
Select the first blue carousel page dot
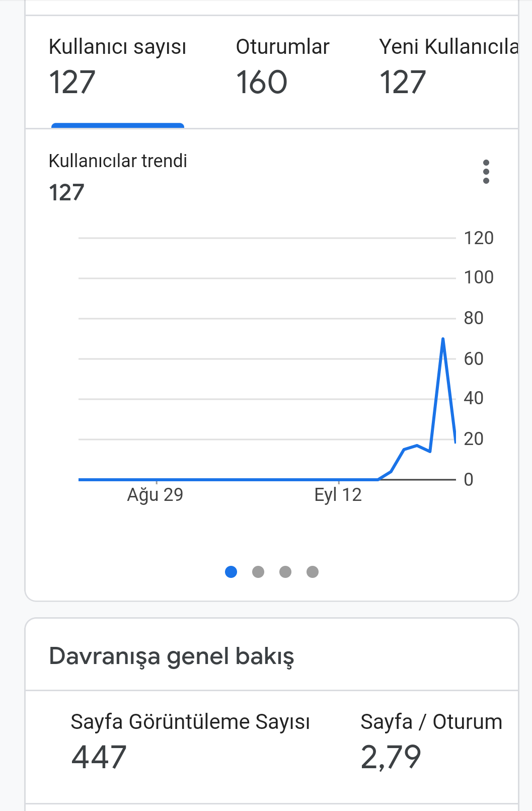[x=231, y=572]
